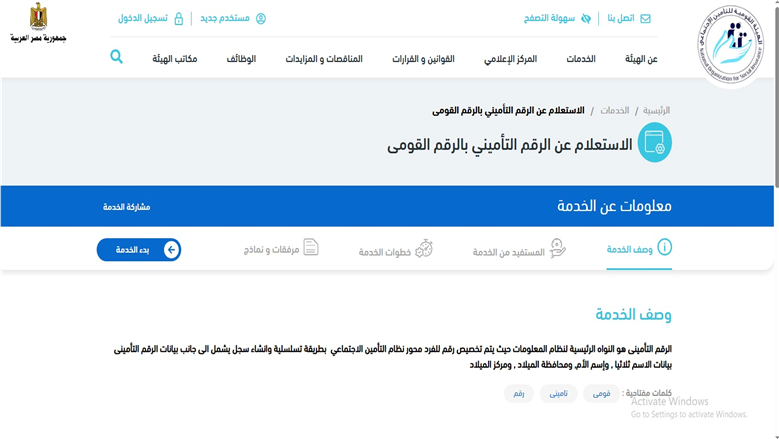Open the القوانين و القرارات menu

423,59
